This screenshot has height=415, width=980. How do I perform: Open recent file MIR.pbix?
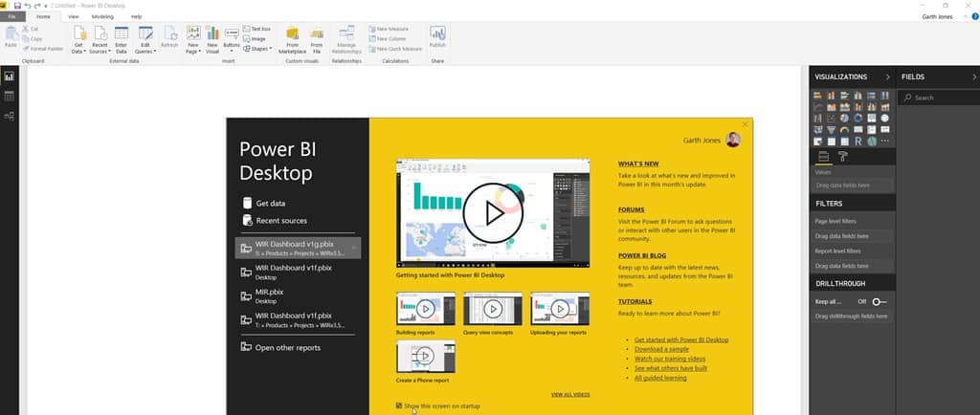(298, 295)
